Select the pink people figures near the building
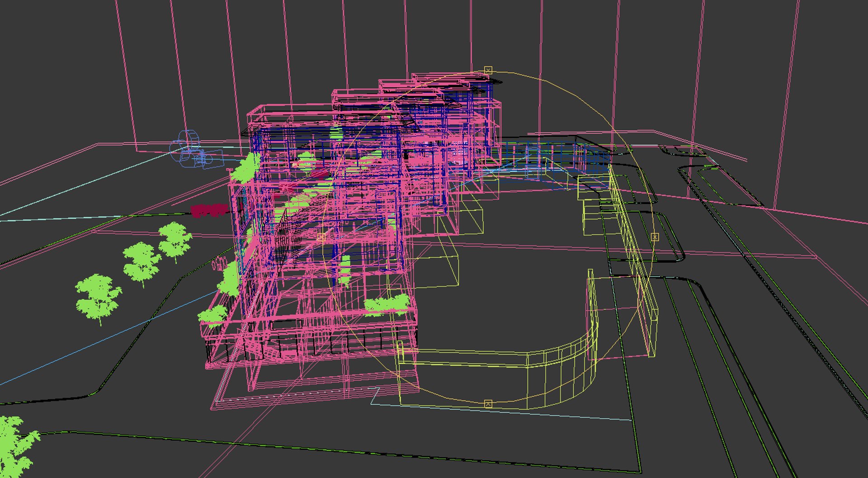868x478 pixels. (219, 263)
